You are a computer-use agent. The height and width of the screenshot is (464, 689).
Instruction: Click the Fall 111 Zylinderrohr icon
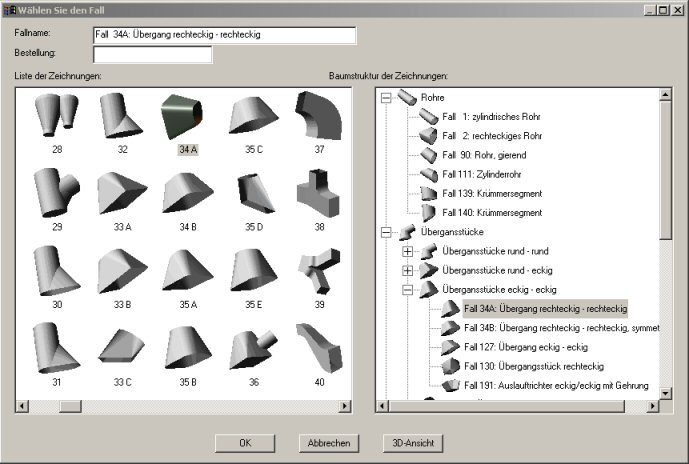click(428, 174)
